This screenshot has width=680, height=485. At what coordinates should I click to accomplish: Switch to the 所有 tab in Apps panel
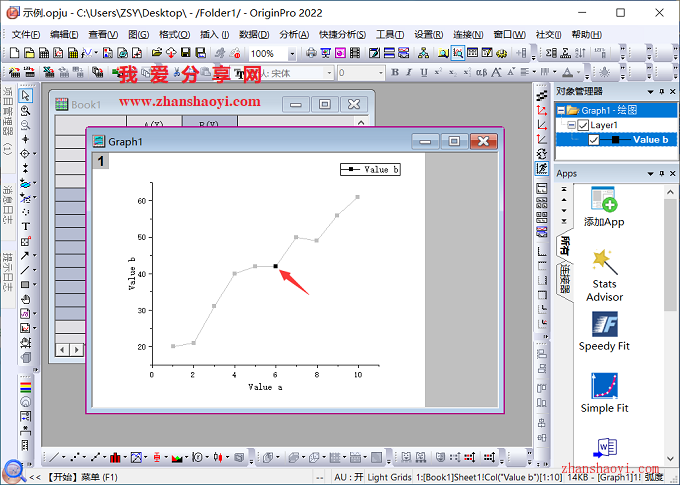[x=564, y=246]
